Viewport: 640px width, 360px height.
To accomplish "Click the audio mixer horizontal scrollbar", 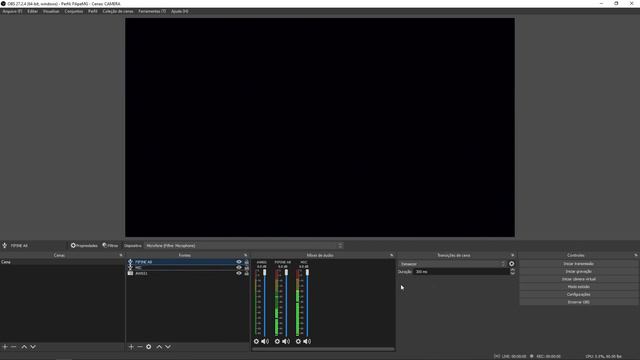I will pos(323,349).
